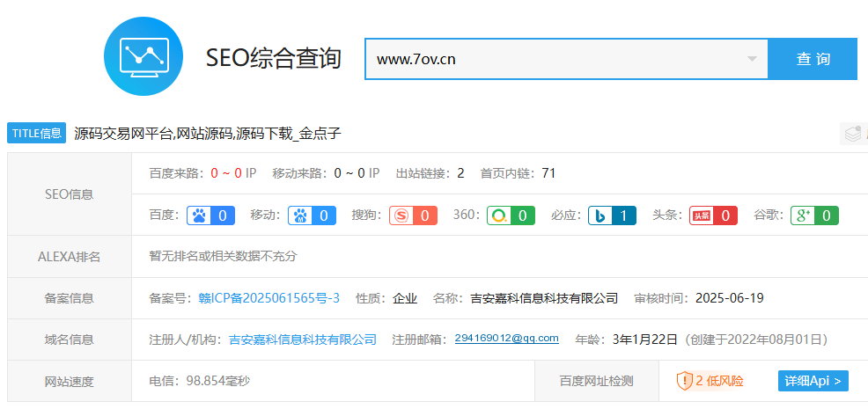The width and height of the screenshot is (868, 409).
Task: Open registrant link 吉安嘉科信息科技有限公司
Action: coord(302,340)
